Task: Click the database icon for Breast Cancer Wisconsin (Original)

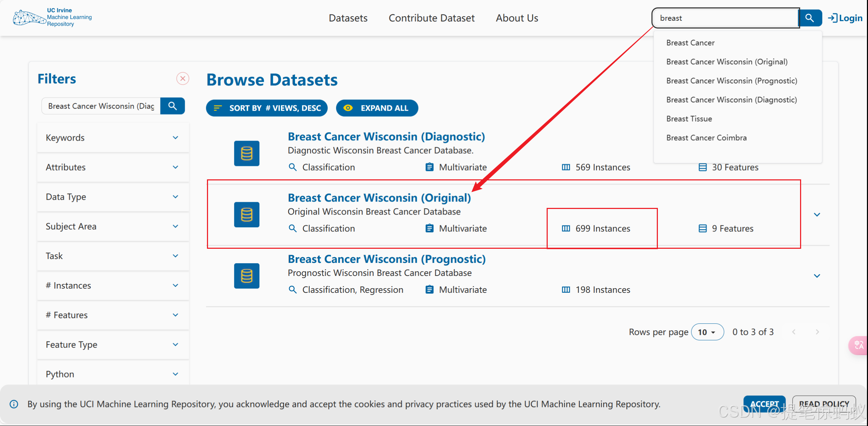Action: coord(247,215)
